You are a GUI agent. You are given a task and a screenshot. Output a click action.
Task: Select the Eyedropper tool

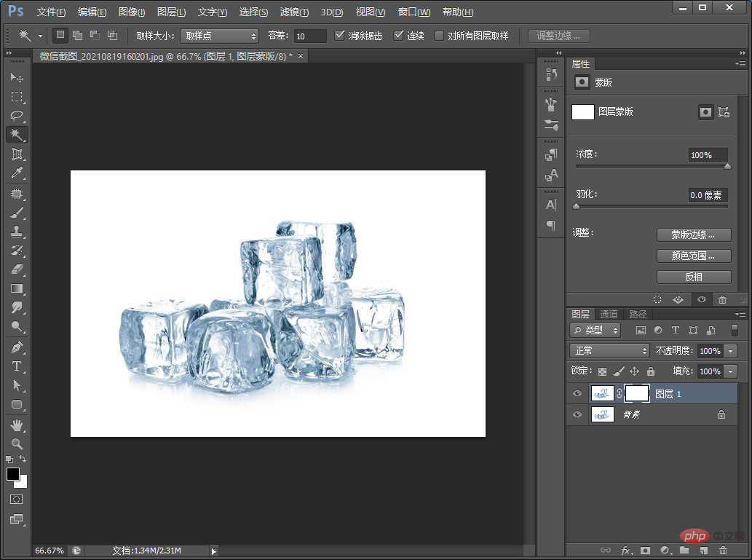pos(17,173)
